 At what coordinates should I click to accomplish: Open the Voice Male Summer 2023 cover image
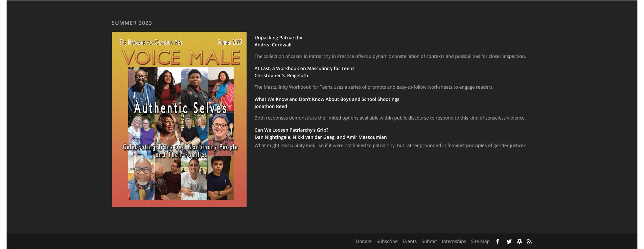coord(179,120)
